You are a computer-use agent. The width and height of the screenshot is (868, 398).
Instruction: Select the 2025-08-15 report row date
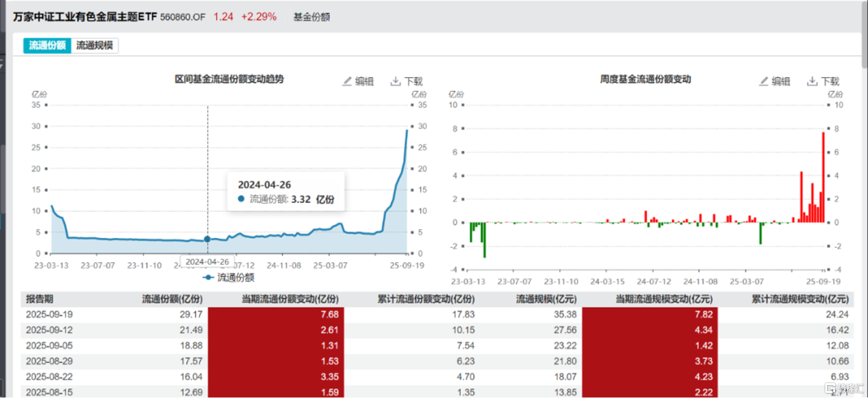(49, 392)
